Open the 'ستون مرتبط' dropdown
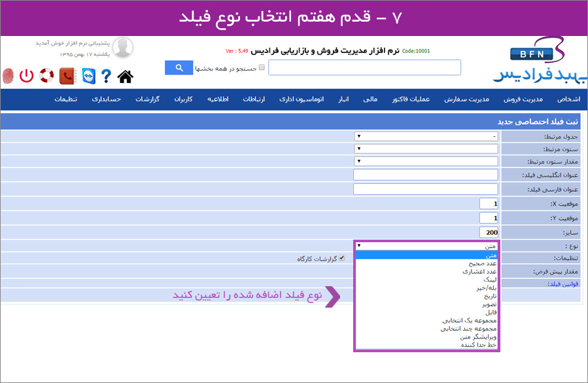This screenshot has height=383, width=588. click(x=426, y=149)
